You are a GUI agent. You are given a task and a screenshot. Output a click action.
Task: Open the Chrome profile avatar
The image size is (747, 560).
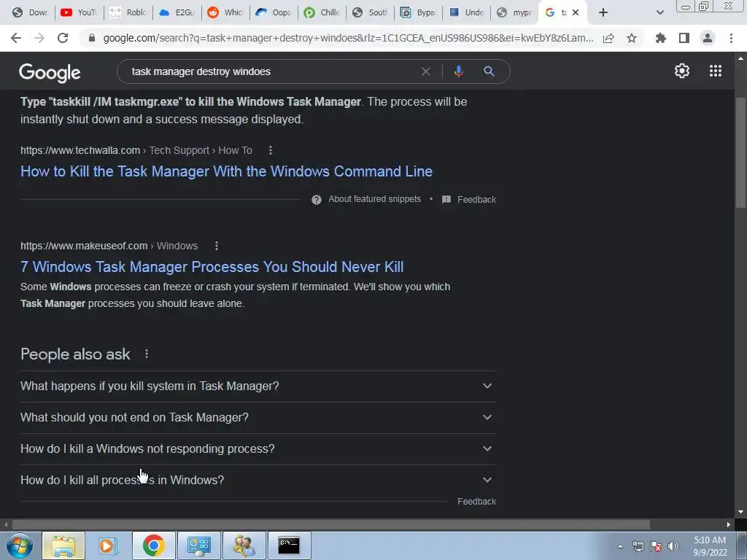point(708,38)
